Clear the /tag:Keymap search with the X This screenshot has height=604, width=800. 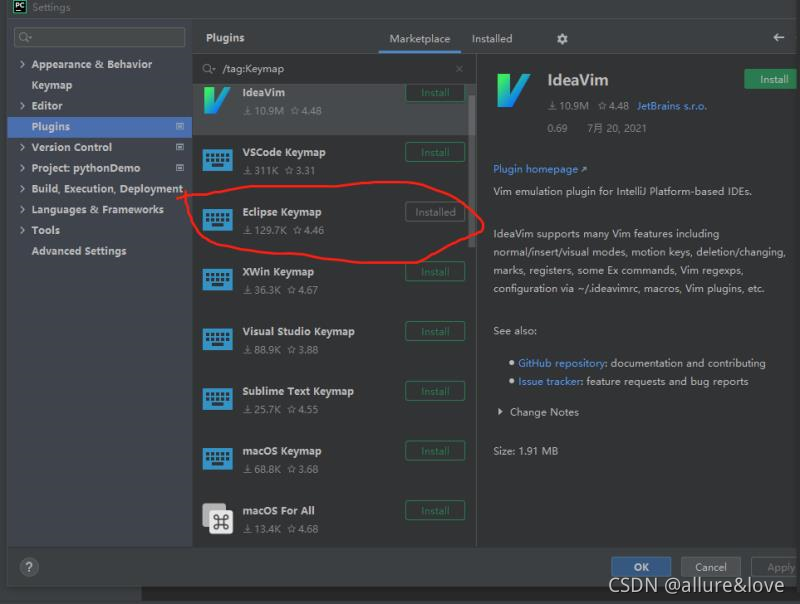coord(459,69)
